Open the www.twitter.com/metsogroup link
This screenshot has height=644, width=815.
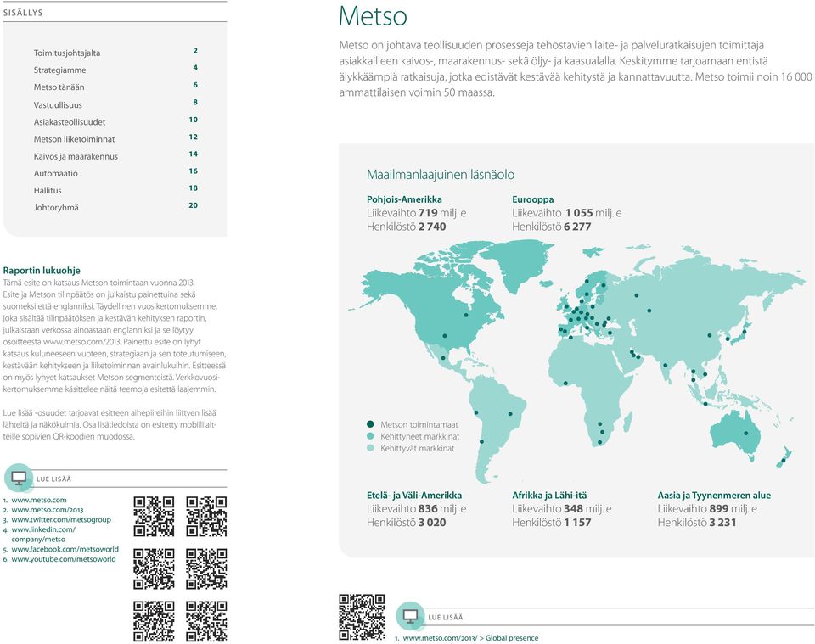pos(61,519)
